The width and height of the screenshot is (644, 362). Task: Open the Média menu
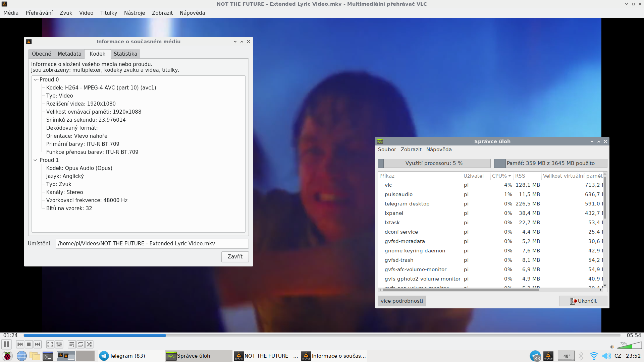(x=11, y=13)
